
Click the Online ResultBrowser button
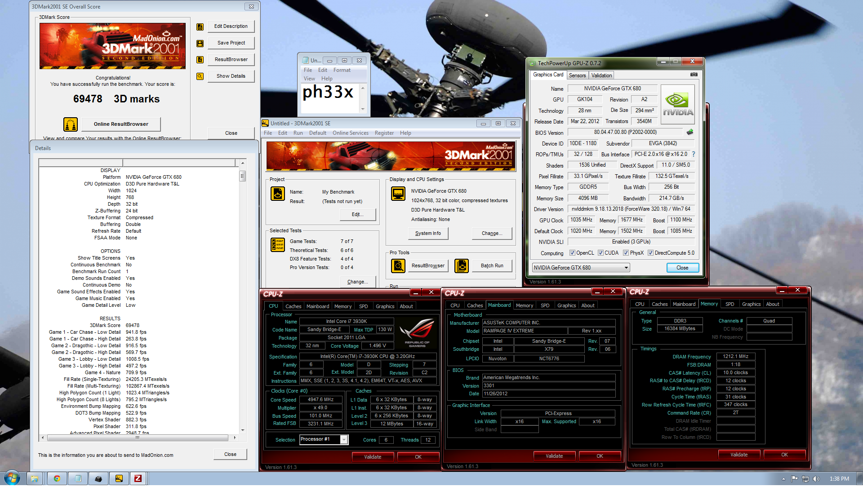coord(121,124)
